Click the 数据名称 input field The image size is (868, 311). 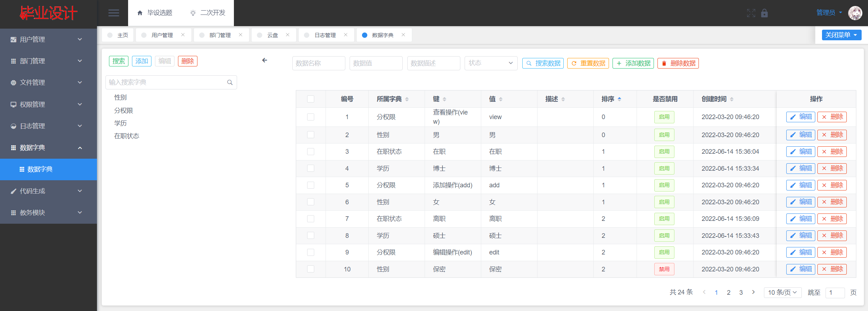click(x=318, y=63)
